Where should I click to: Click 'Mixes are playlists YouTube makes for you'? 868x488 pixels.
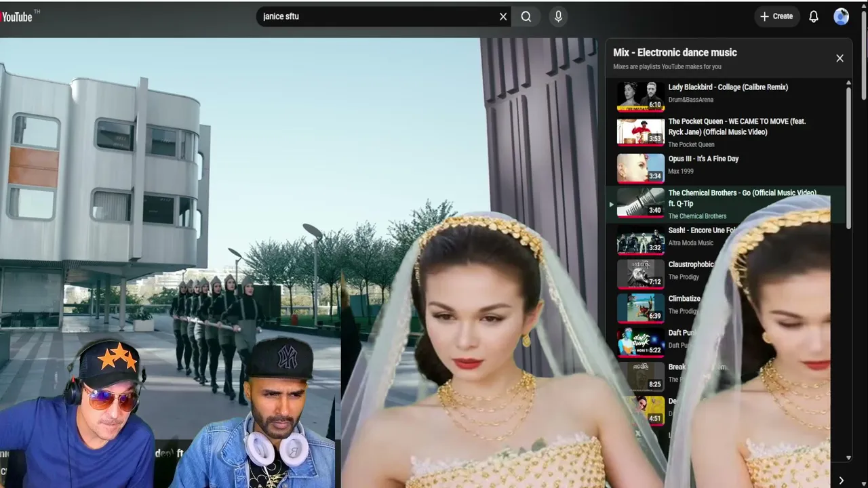(x=667, y=66)
